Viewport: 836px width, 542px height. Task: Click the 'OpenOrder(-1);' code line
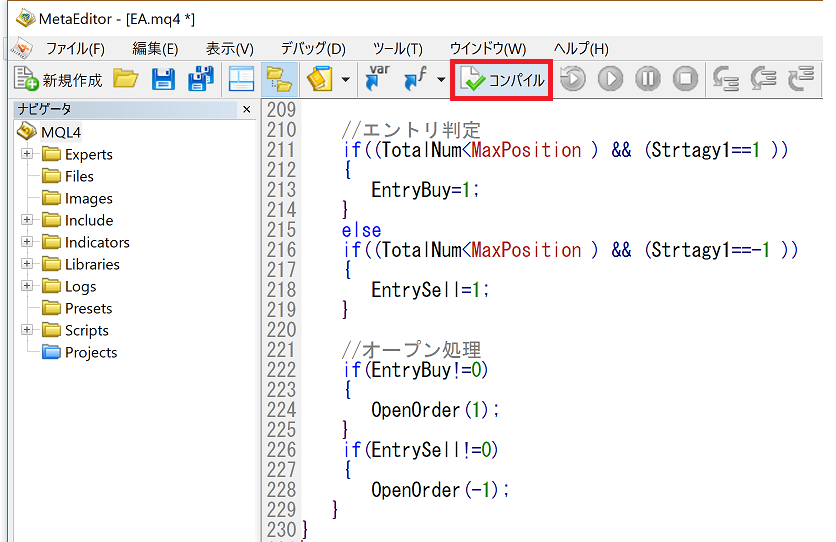coord(440,490)
